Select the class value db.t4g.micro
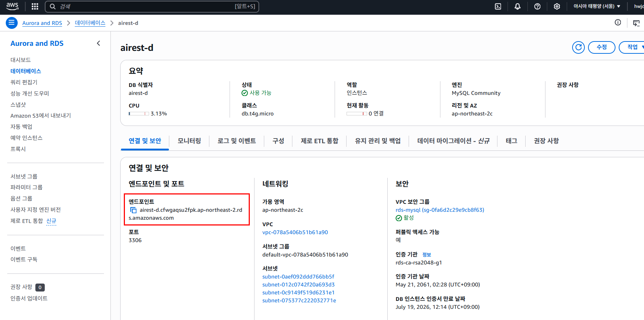Image resolution: width=644 pixels, height=320 pixels. [x=257, y=114]
